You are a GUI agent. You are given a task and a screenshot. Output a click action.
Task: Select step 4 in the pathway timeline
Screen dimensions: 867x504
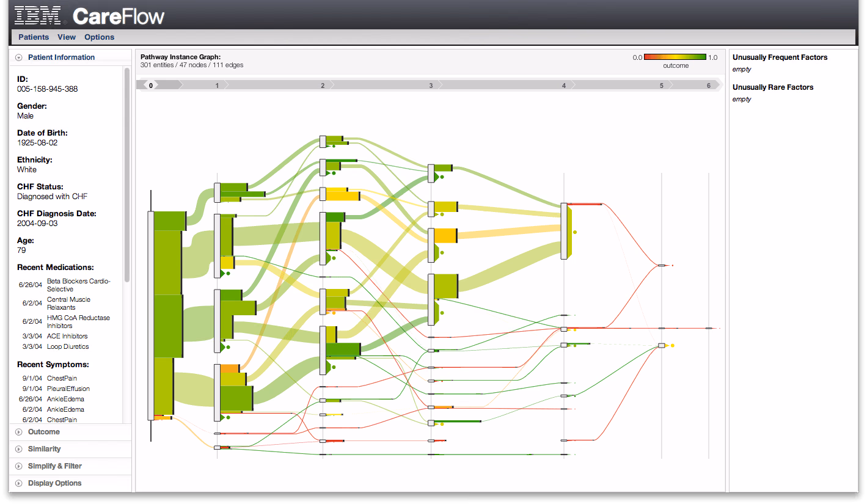[x=564, y=86]
